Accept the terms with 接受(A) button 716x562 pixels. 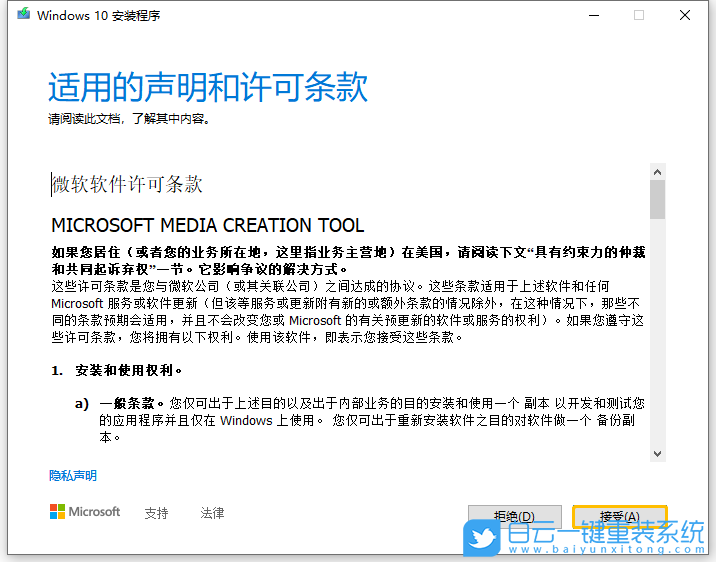pos(619,516)
